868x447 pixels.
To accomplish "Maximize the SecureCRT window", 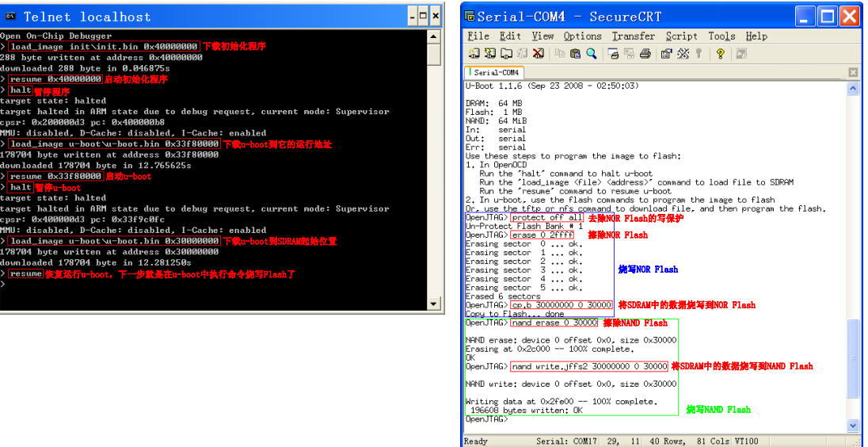I will pos(828,17).
